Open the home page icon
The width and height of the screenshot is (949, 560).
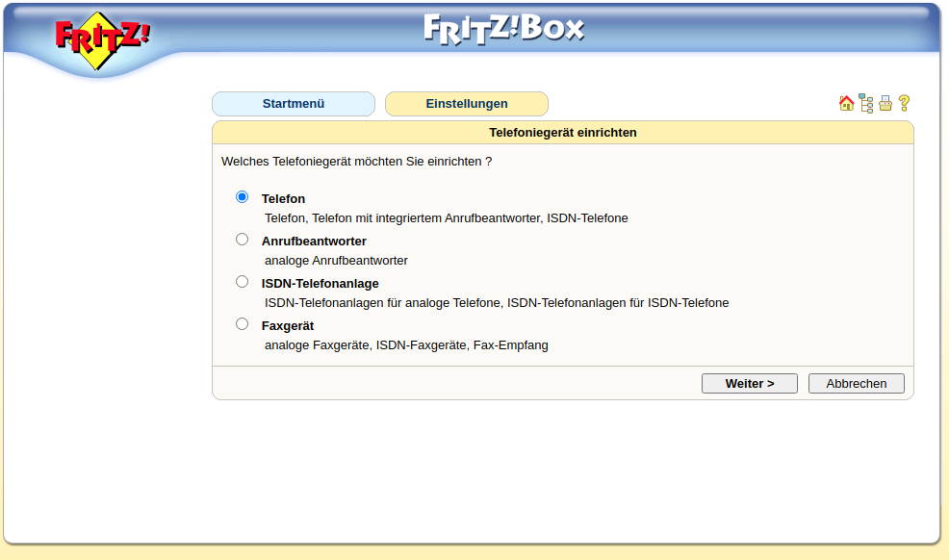[x=846, y=103]
